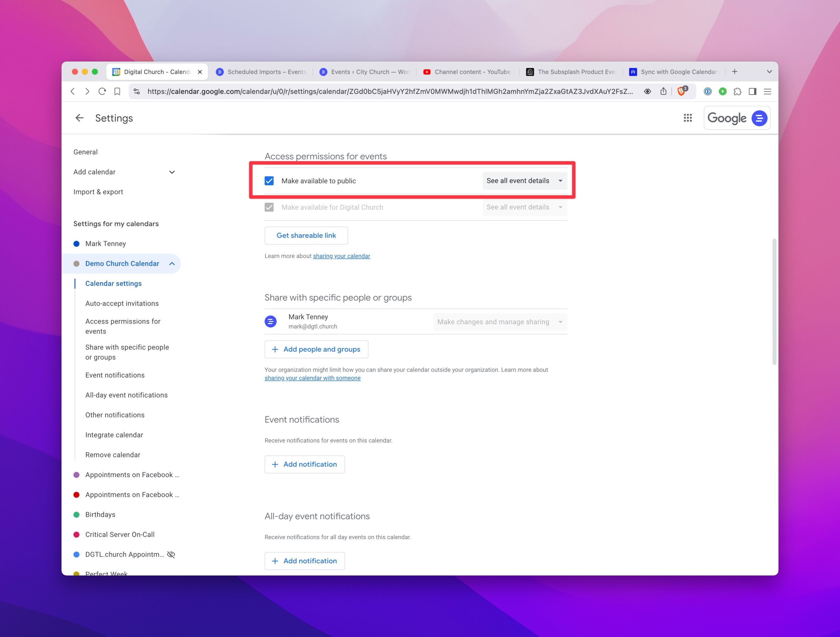This screenshot has height=637, width=840.
Task: Click the green play extension icon
Action: click(723, 92)
